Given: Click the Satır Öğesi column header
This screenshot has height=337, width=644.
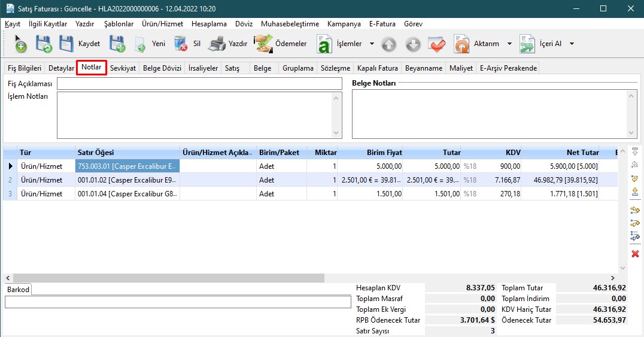Looking at the screenshot, I should pos(127,153).
